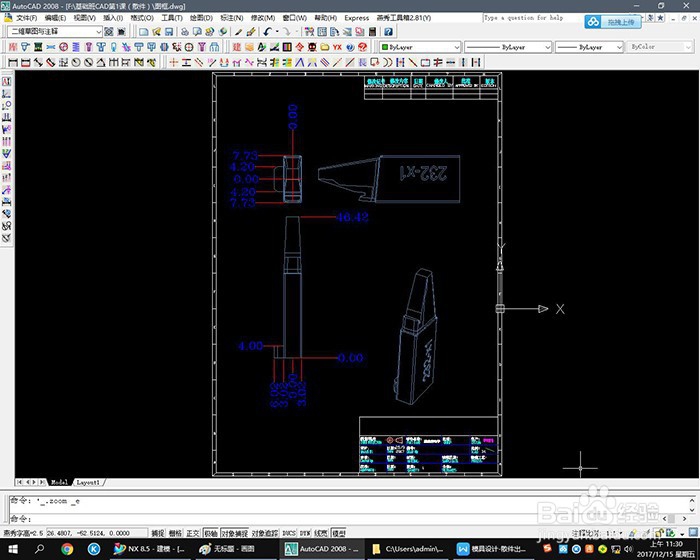Click the taskbar search magnifier icon
Screen dimensions: 700x560
click(x=39, y=549)
